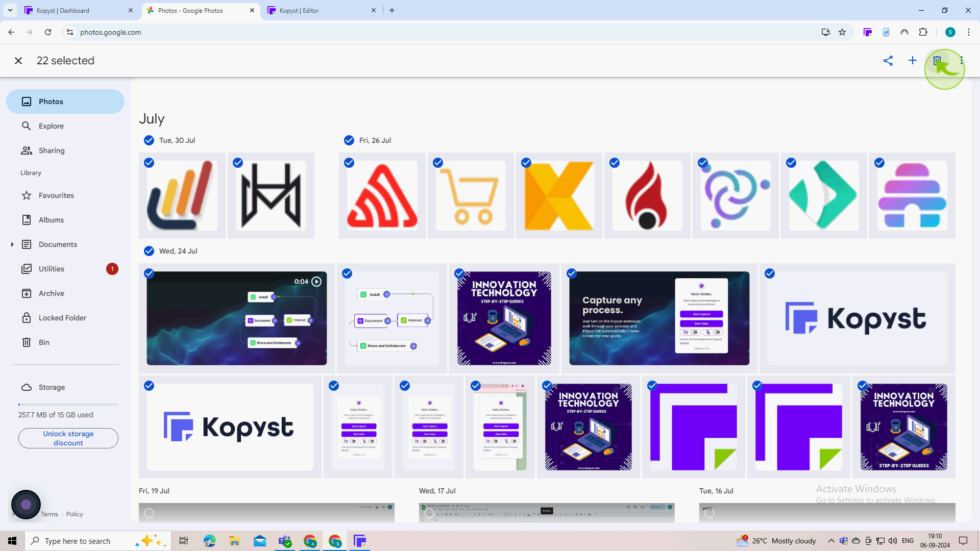Image resolution: width=980 pixels, height=551 pixels.
Task: Open the purple swirl logo thumbnail
Action: pos(736,196)
